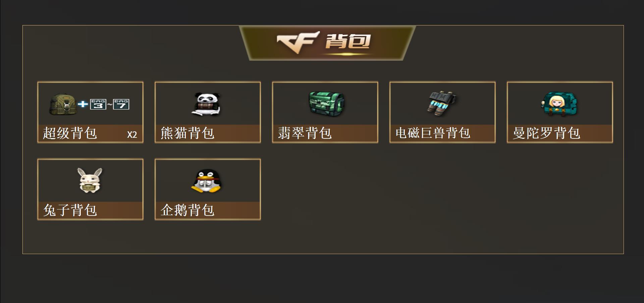644x303 pixels.
Task: Click the blue plus sign icon
Action: pyautogui.click(x=83, y=104)
